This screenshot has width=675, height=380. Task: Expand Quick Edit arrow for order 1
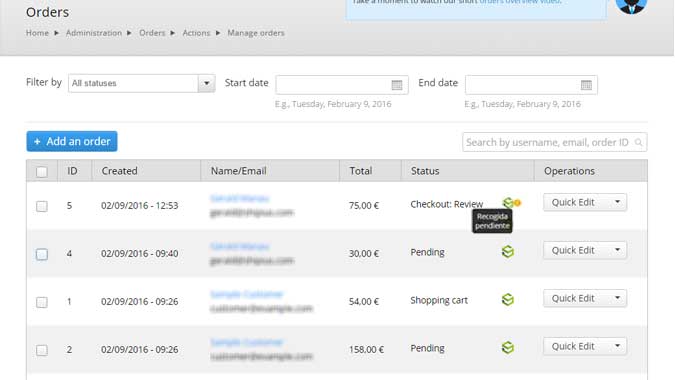tap(617, 298)
